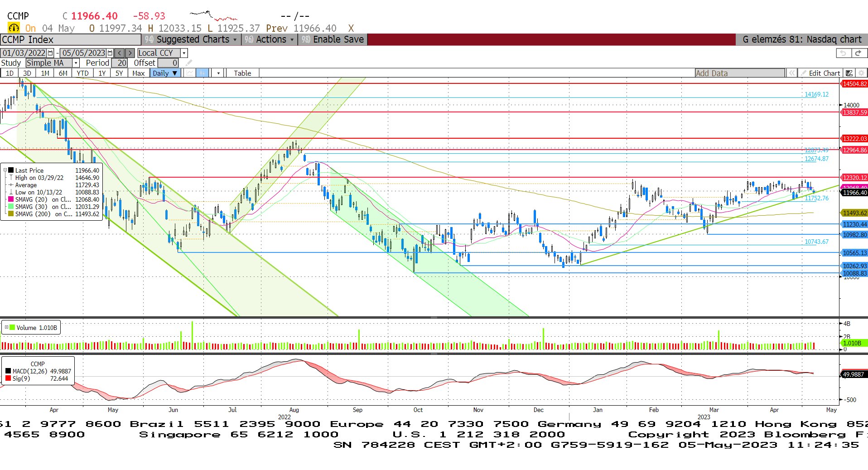Click the Add Data input field

[x=740, y=73]
